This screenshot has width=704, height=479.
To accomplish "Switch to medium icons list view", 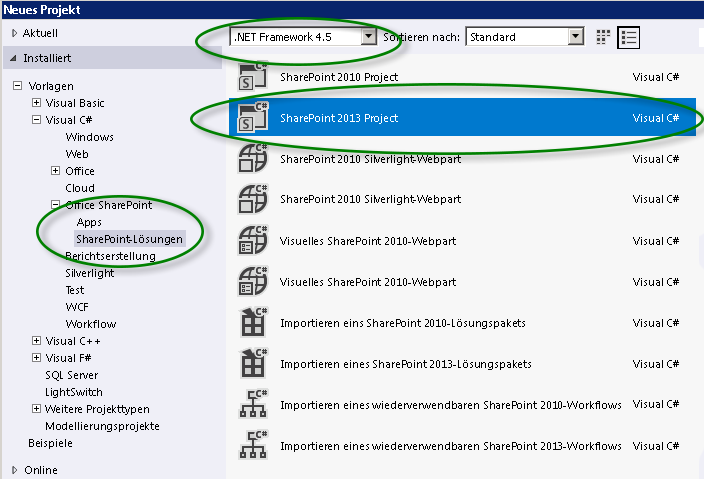I will coord(628,37).
